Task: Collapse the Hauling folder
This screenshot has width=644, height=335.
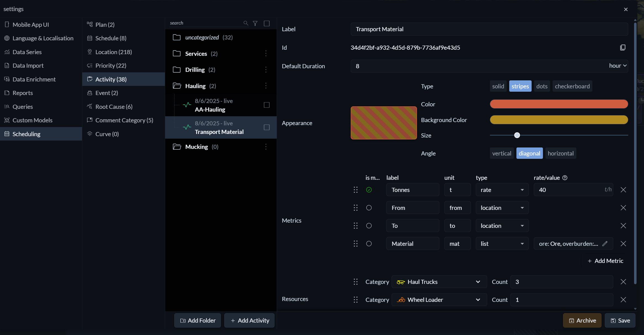Action: (177, 86)
